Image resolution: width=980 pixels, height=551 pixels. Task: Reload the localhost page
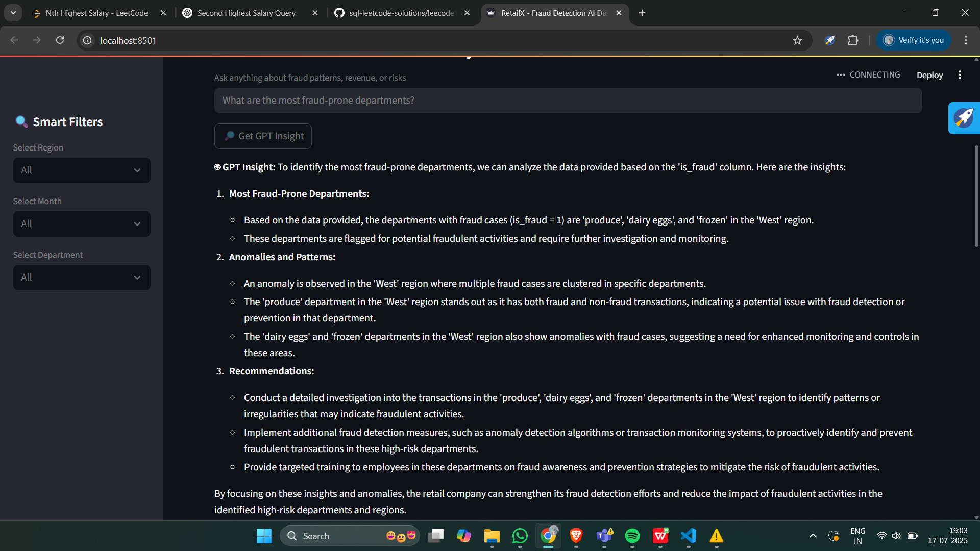pyautogui.click(x=60, y=40)
